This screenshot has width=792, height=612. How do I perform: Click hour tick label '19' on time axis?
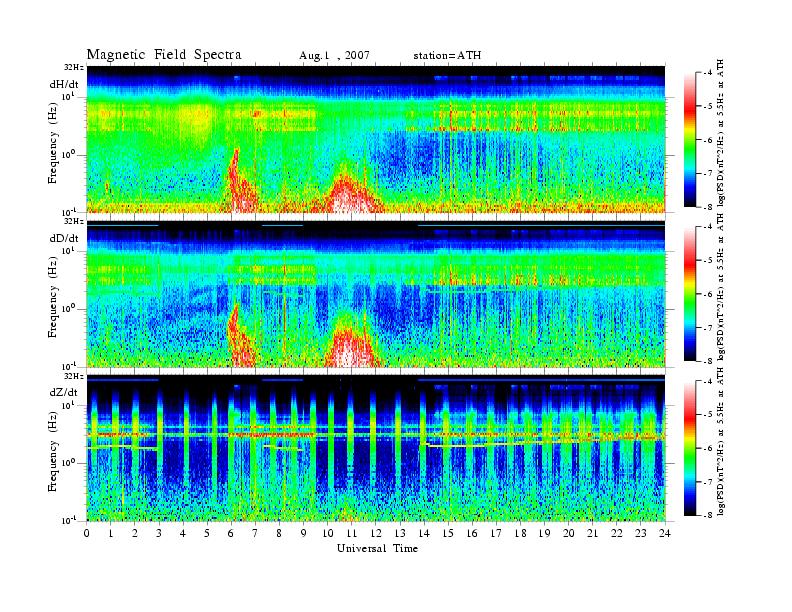click(544, 533)
